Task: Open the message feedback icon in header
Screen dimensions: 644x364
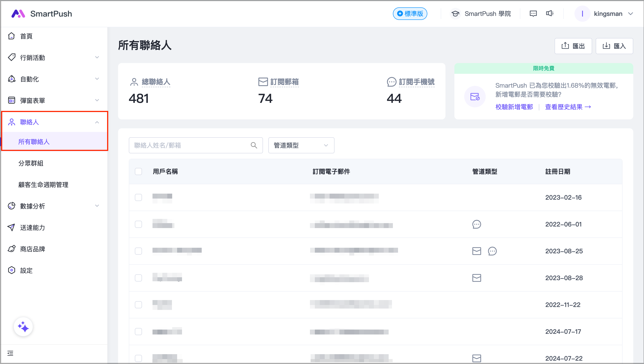Action: pyautogui.click(x=533, y=13)
